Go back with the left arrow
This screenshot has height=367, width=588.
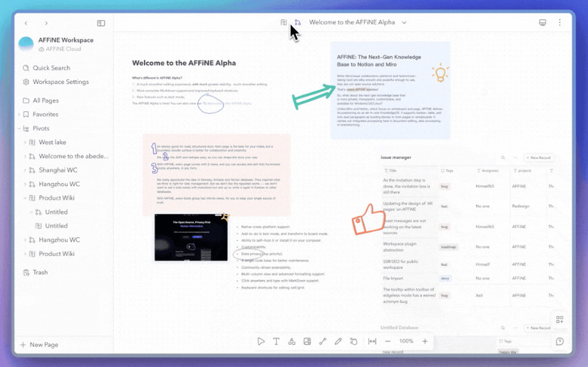click(x=26, y=24)
